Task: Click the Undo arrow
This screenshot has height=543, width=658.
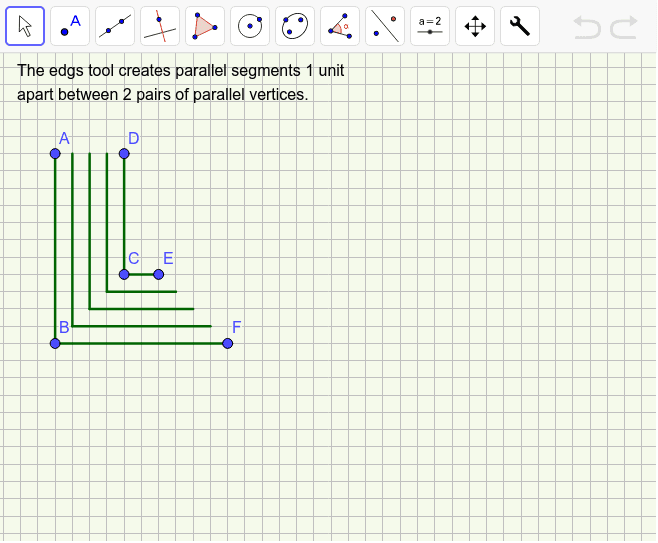Action: (587, 27)
